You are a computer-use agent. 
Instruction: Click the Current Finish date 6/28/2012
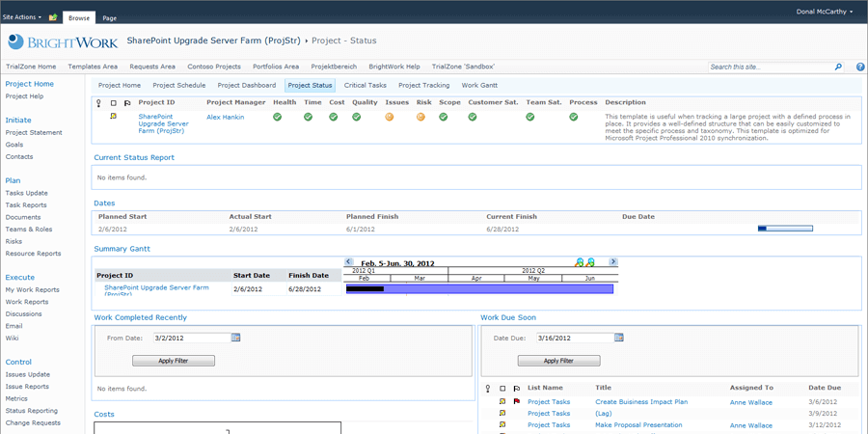pos(501,230)
